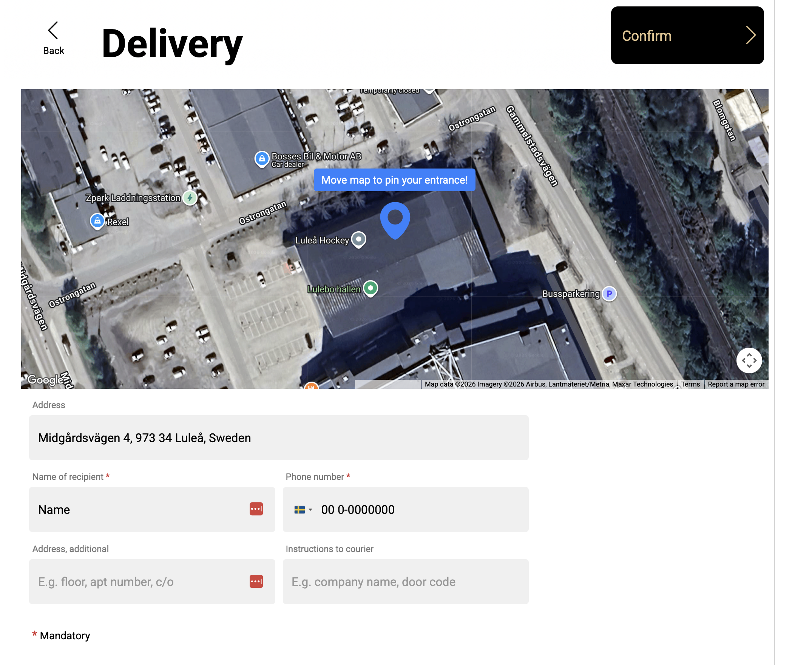
Task: Click Report a map error link
Action: point(735,384)
